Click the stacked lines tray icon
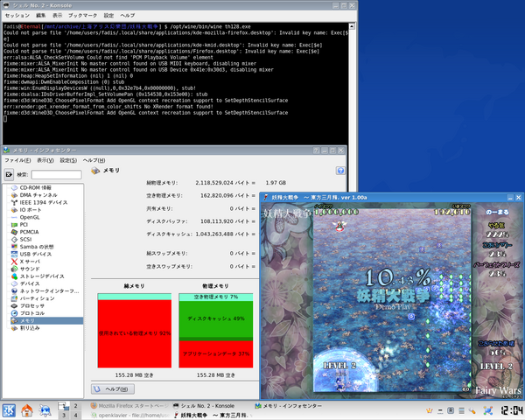This screenshot has width=525, height=420. tap(461, 410)
